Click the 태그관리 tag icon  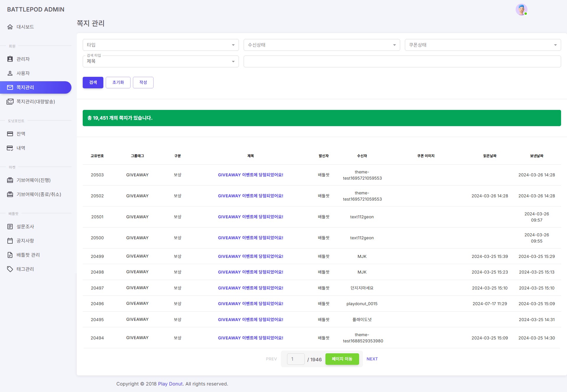[x=10, y=269]
